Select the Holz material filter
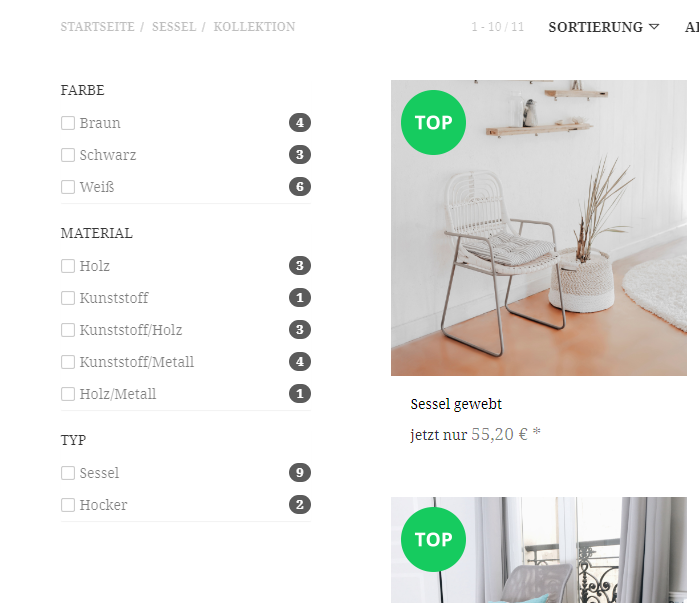Image resolution: width=699 pixels, height=603 pixels. pos(68,266)
